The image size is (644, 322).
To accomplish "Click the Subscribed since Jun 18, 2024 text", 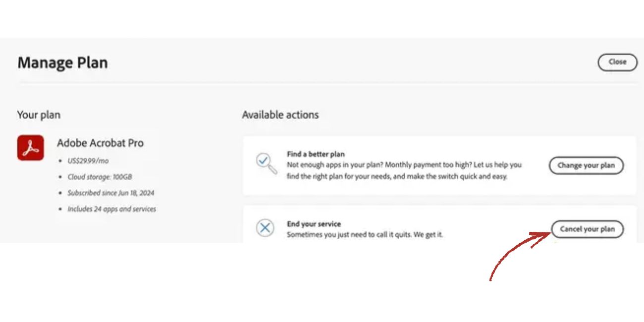I will (110, 193).
